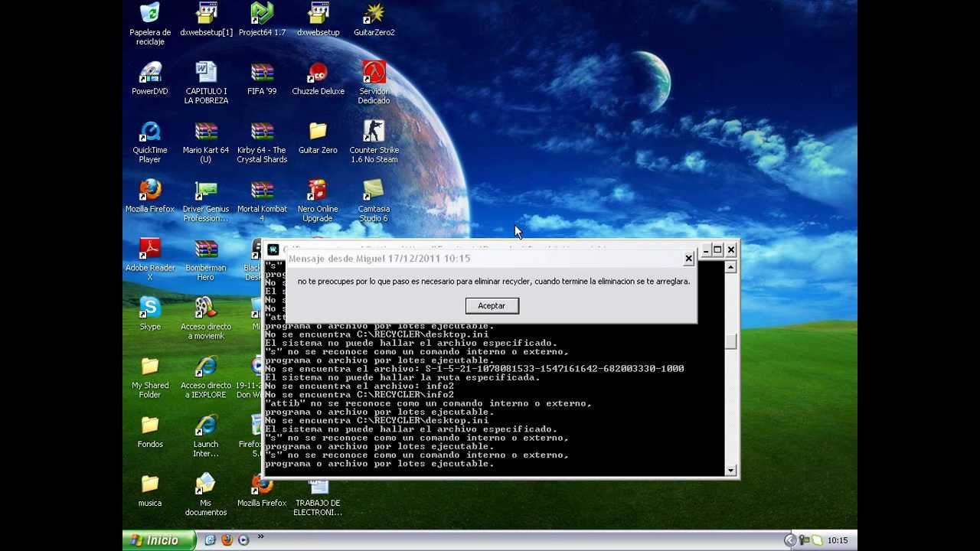Select the Skype desktop shortcut

[x=150, y=315]
